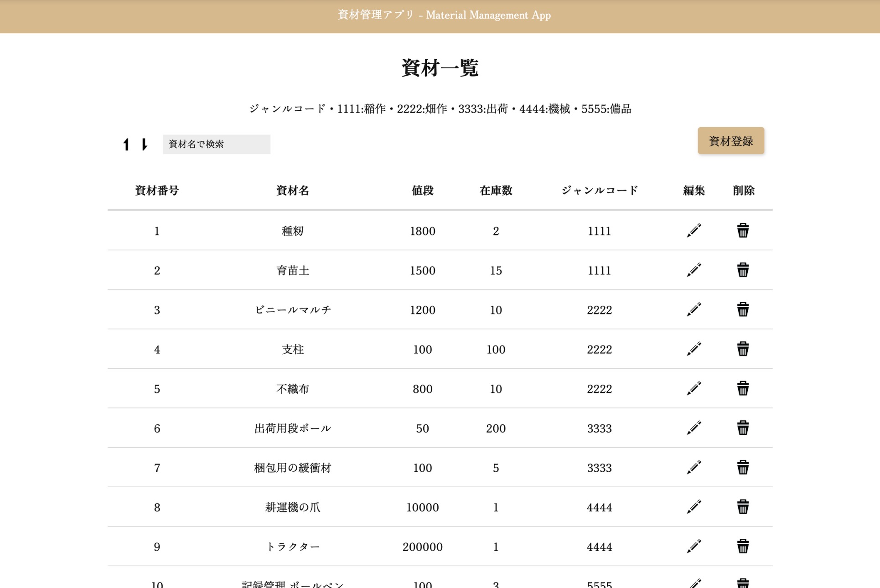Delete the 種籾 row using the trash icon
This screenshot has height=588, width=880.
742,231
